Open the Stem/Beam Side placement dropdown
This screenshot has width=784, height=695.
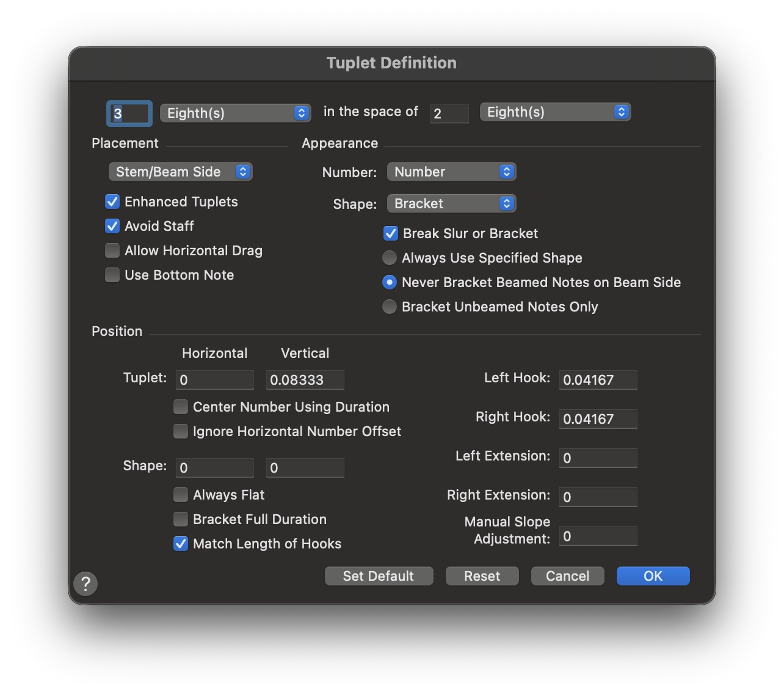coord(180,172)
